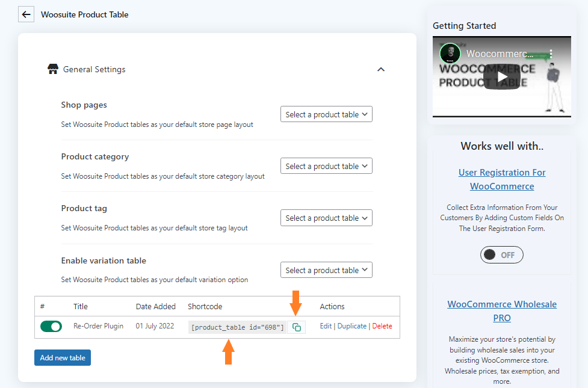Click the Shortcode column header
Image resolution: width=588 pixels, height=388 pixels.
coord(205,307)
